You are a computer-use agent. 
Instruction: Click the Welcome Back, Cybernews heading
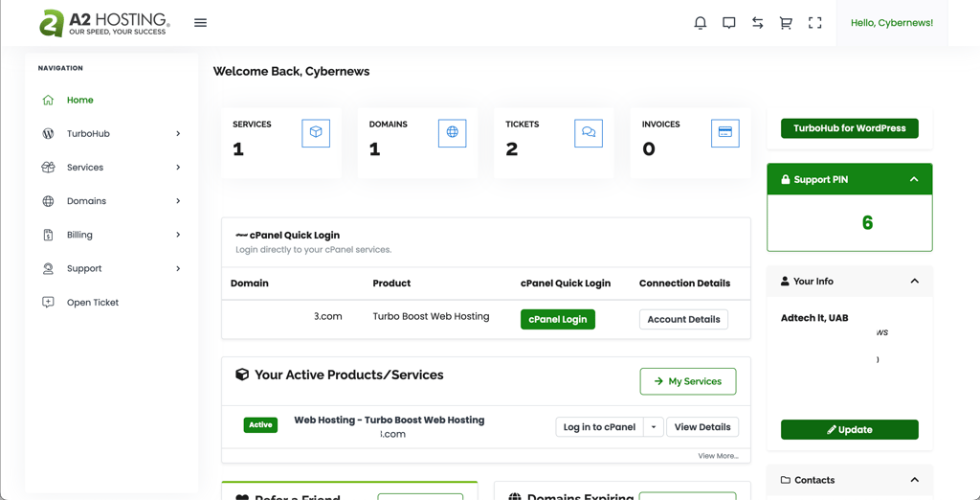[291, 71]
